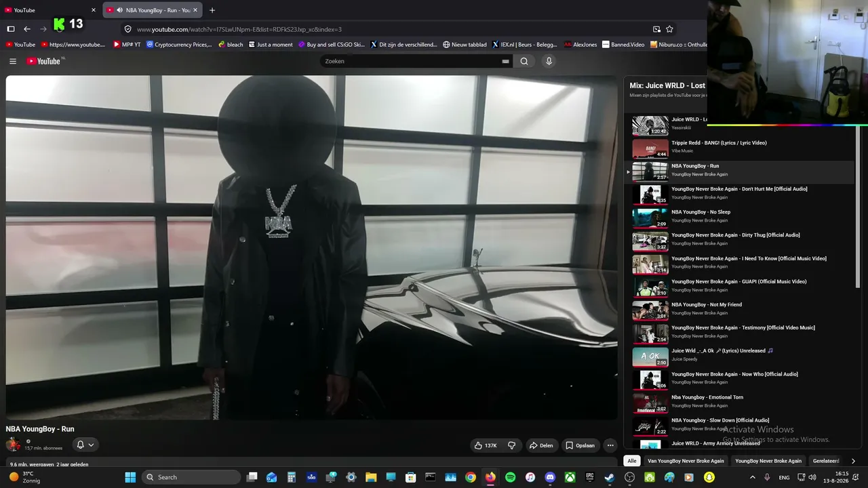Select second YoungBoy Never Broke Again chip
The image size is (868, 488).
(768, 461)
